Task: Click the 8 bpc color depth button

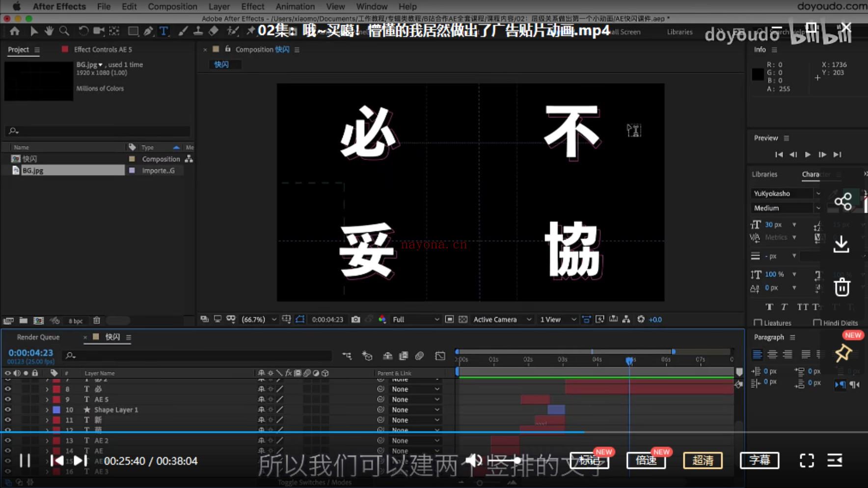Action: click(76, 321)
